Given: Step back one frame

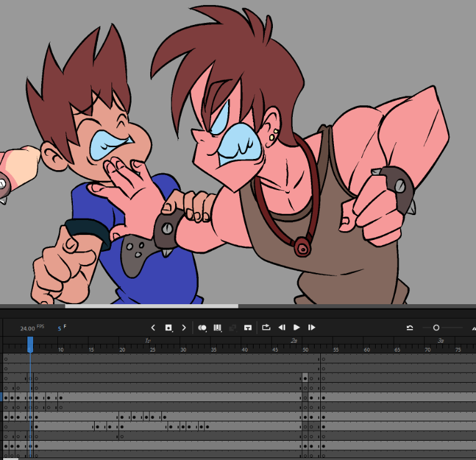Looking at the screenshot, I should tap(282, 327).
